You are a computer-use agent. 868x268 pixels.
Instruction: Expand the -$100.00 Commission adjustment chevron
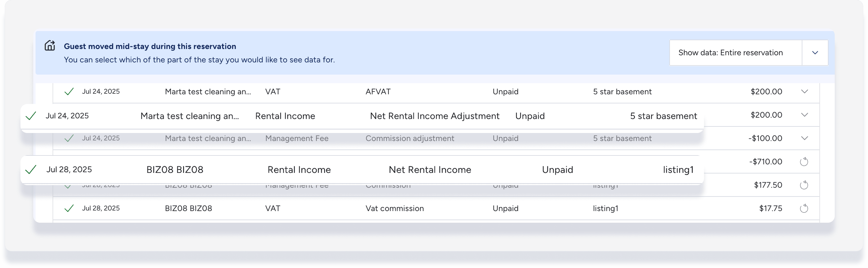pos(804,138)
